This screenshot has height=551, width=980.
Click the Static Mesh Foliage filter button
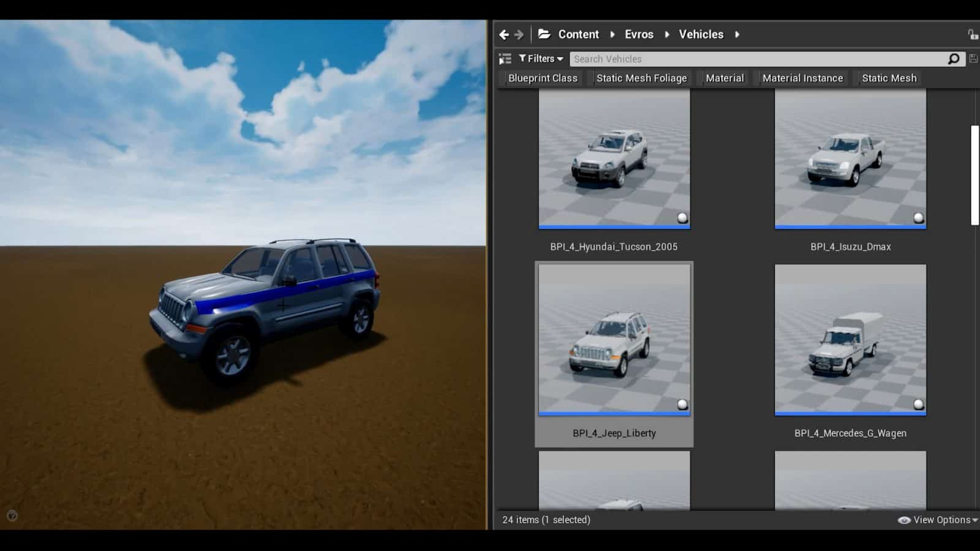641,78
